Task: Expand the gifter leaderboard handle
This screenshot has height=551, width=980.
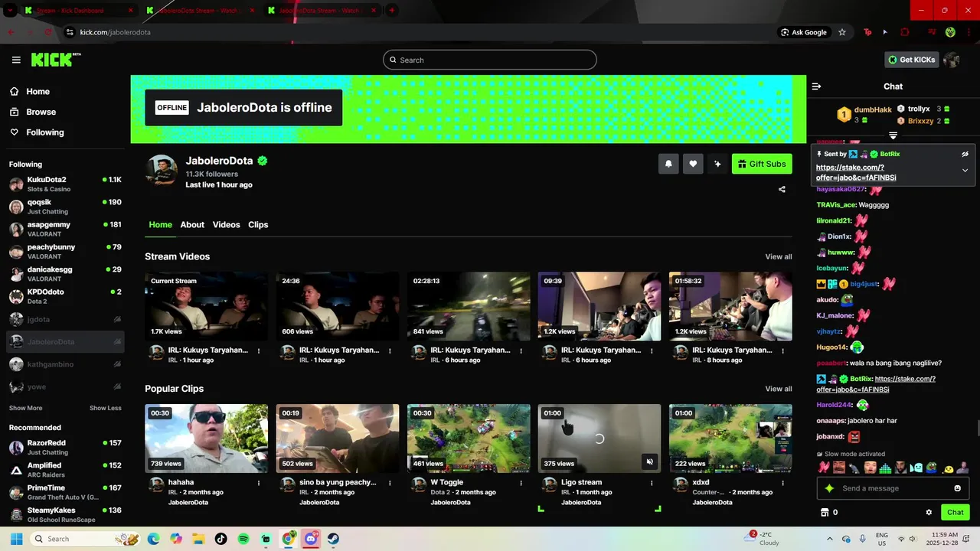Action: coord(893,135)
